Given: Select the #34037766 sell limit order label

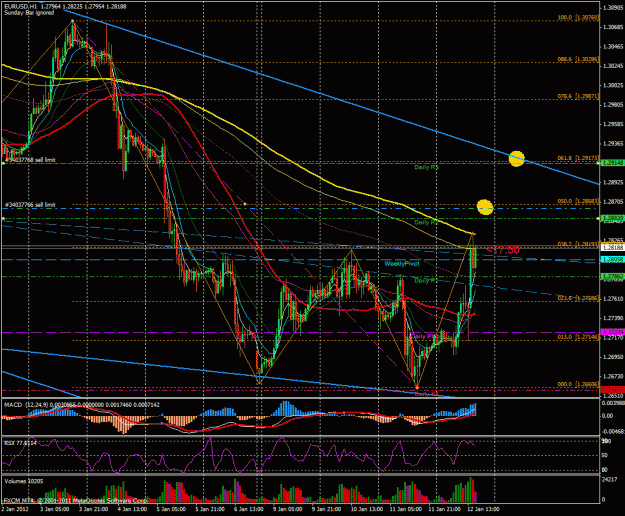Looking at the screenshot, I should tap(30, 205).
